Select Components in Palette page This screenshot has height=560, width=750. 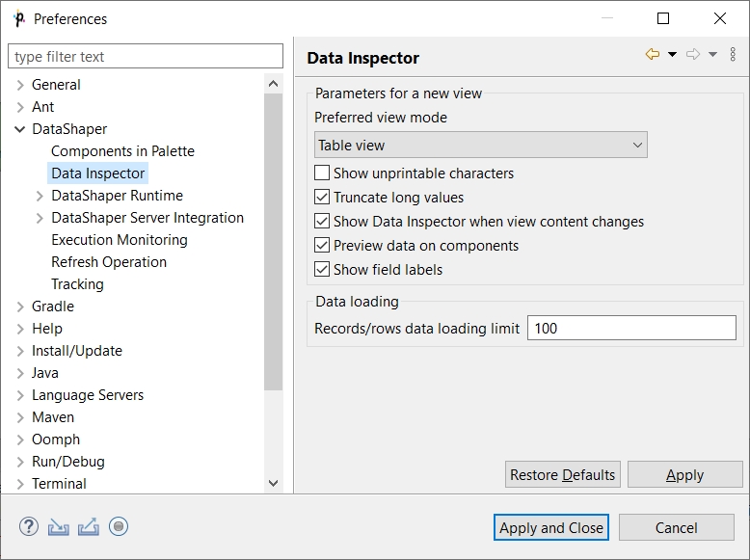[122, 151]
